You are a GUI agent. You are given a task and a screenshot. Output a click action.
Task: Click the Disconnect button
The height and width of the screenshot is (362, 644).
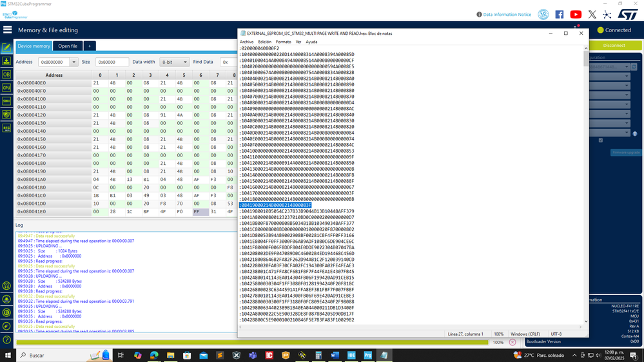tap(614, 46)
